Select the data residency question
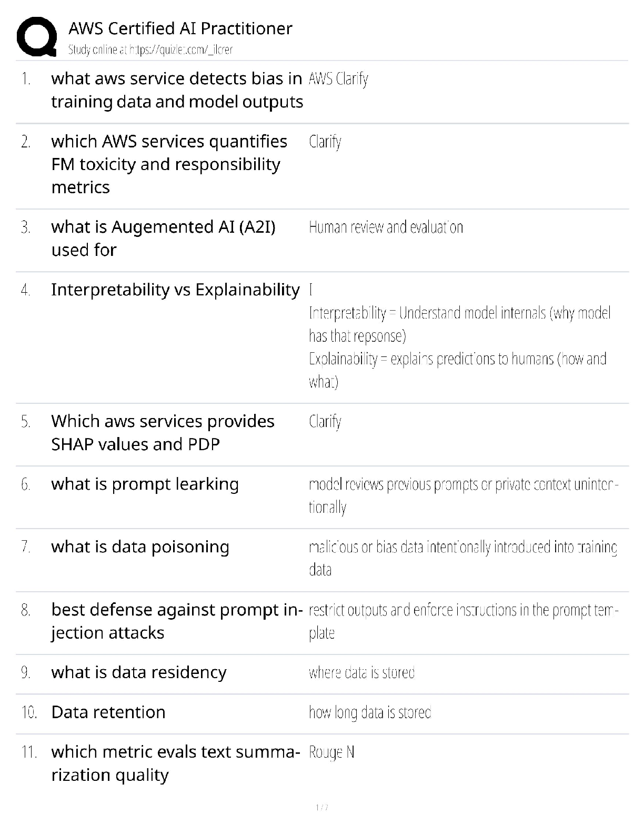Screen dimensions: 644x834 click(139, 672)
